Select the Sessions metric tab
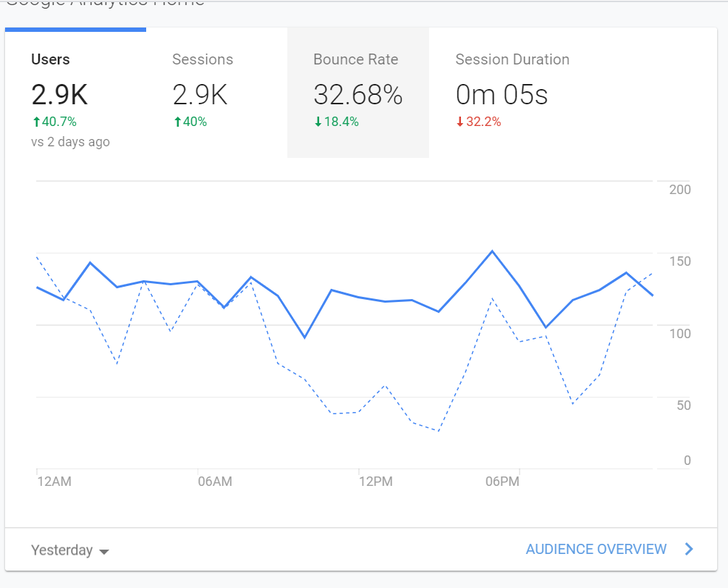The height and width of the screenshot is (588, 728). pyautogui.click(x=203, y=60)
